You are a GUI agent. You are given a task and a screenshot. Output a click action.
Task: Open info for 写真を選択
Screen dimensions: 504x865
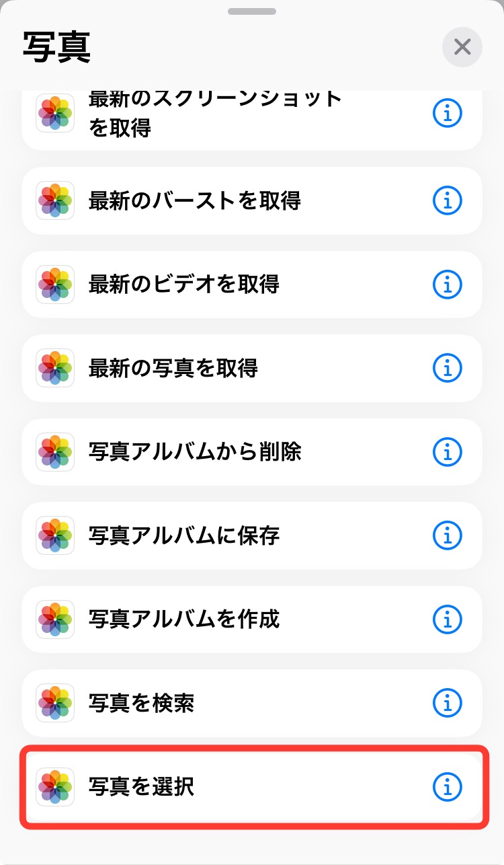click(x=447, y=786)
